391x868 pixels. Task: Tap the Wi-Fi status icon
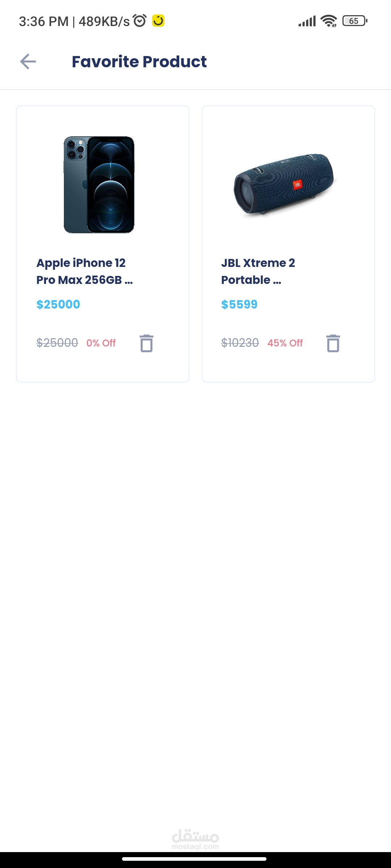[329, 21]
